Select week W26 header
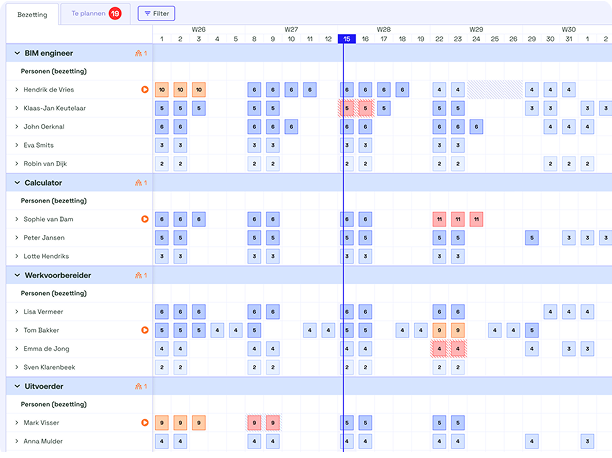Viewport: 612px width, 458px height. click(x=199, y=29)
